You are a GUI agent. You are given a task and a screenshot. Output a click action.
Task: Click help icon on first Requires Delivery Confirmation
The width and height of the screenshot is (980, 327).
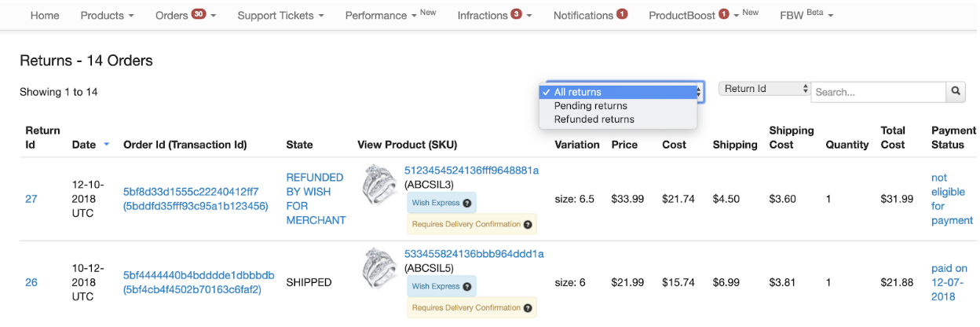click(528, 225)
